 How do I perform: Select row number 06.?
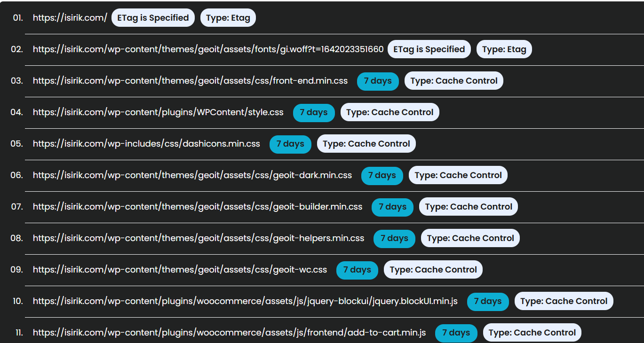point(17,175)
